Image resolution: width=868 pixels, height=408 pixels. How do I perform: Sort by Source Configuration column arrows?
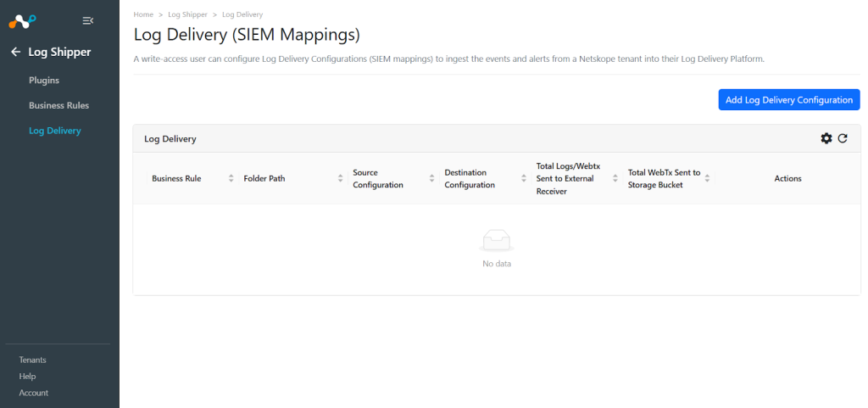pyautogui.click(x=431, y=178)
